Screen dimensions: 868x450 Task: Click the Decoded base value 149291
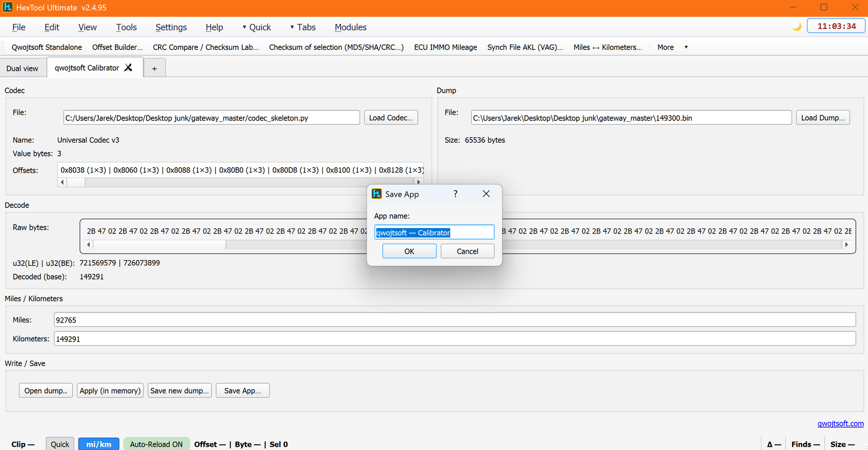(92, 277)
